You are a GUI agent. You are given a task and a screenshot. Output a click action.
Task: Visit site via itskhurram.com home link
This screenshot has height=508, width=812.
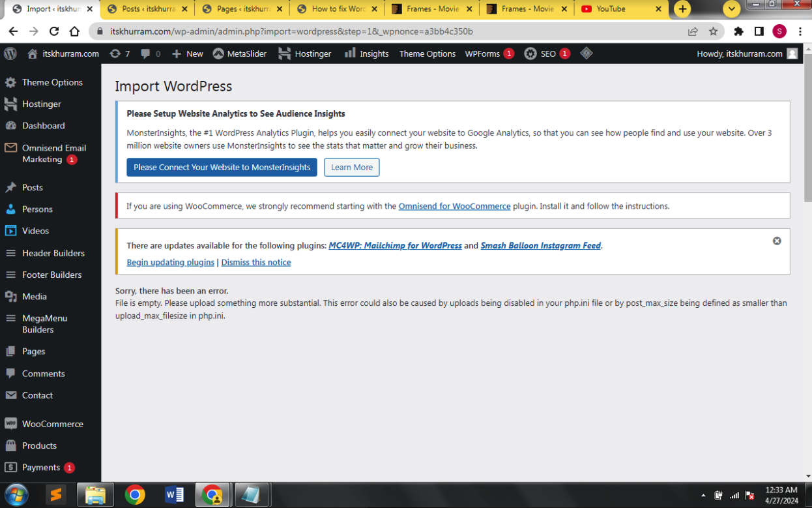[63, 53]
